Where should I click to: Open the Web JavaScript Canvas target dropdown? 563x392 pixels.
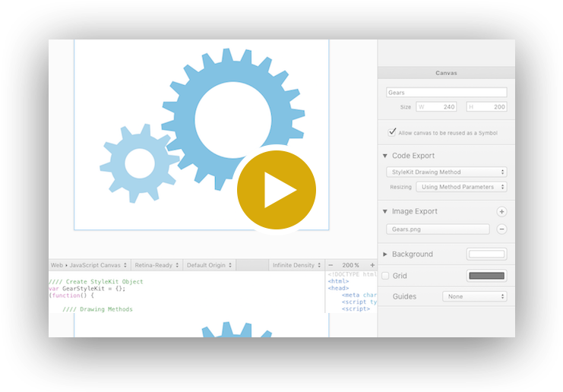[x=89, y=265]
